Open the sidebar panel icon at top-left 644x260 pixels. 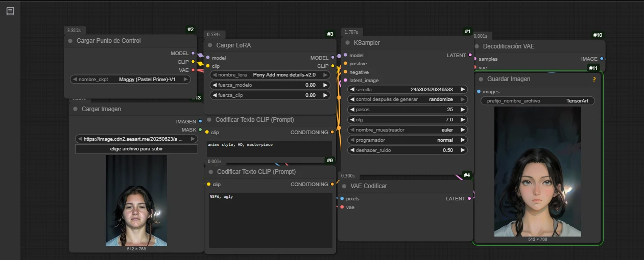tap(10, 11)
